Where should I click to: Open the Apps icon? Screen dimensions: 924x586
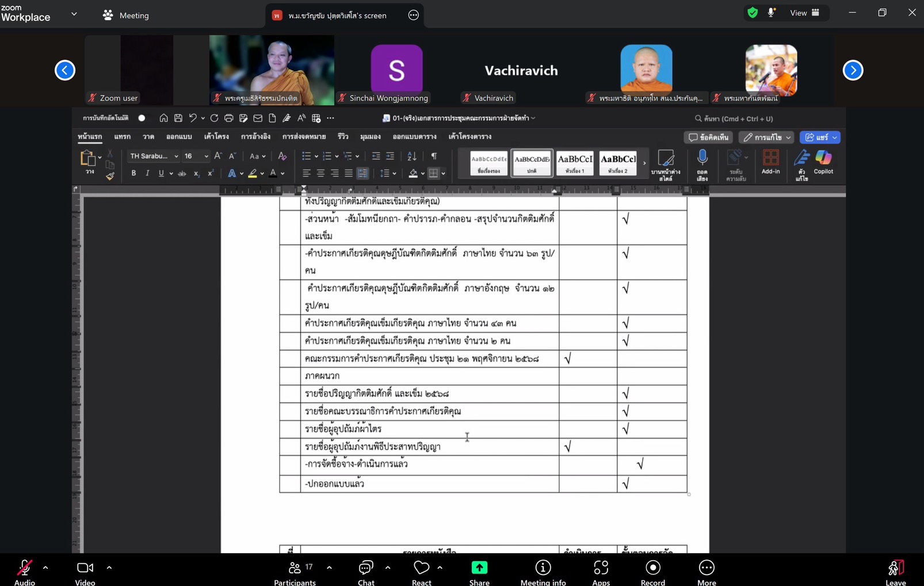pos(601,568)
